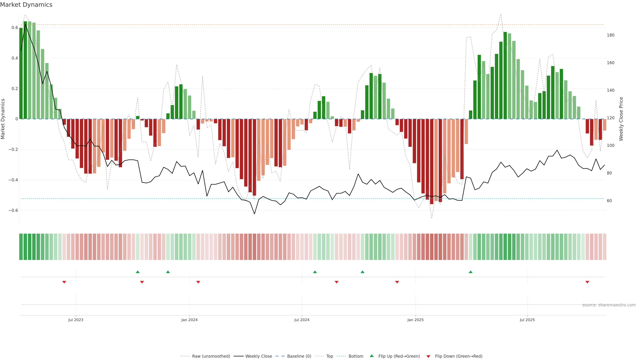The height and width of the screenshot is (362, 644).
Task: Toggle Baseline (0) legend entry
Action: coord(299,356)
